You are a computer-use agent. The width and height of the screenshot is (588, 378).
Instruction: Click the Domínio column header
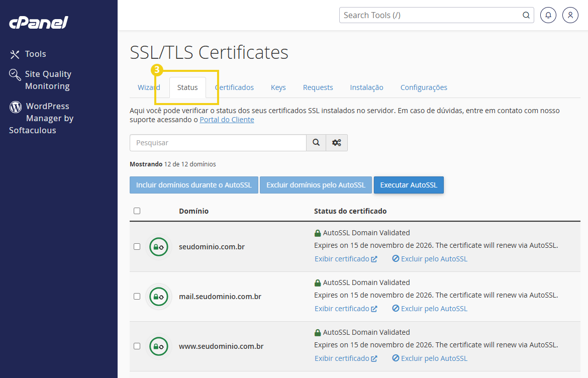point(194,211)
